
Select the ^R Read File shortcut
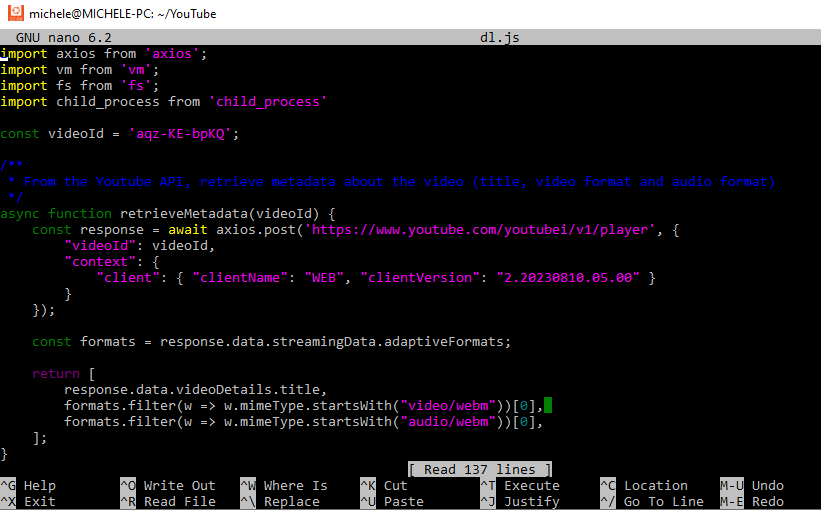(167, 502)
